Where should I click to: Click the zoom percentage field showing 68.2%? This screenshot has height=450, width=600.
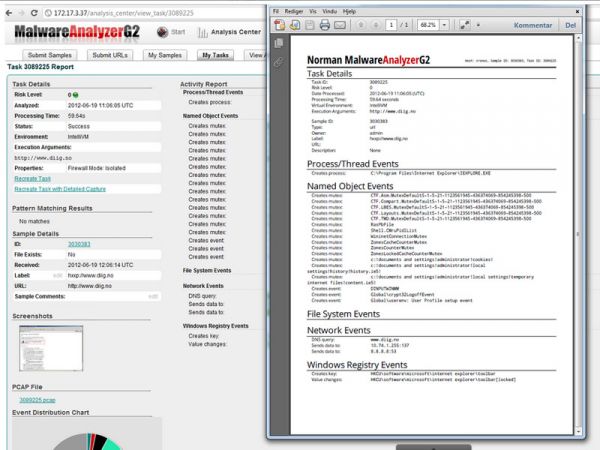pos(428,25)
